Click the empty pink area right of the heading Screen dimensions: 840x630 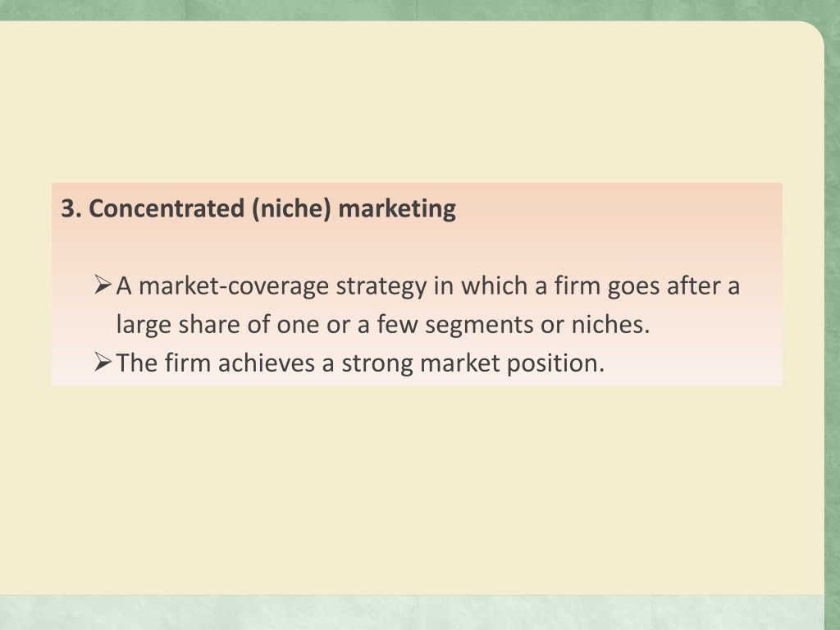click(x=616, y=208)
